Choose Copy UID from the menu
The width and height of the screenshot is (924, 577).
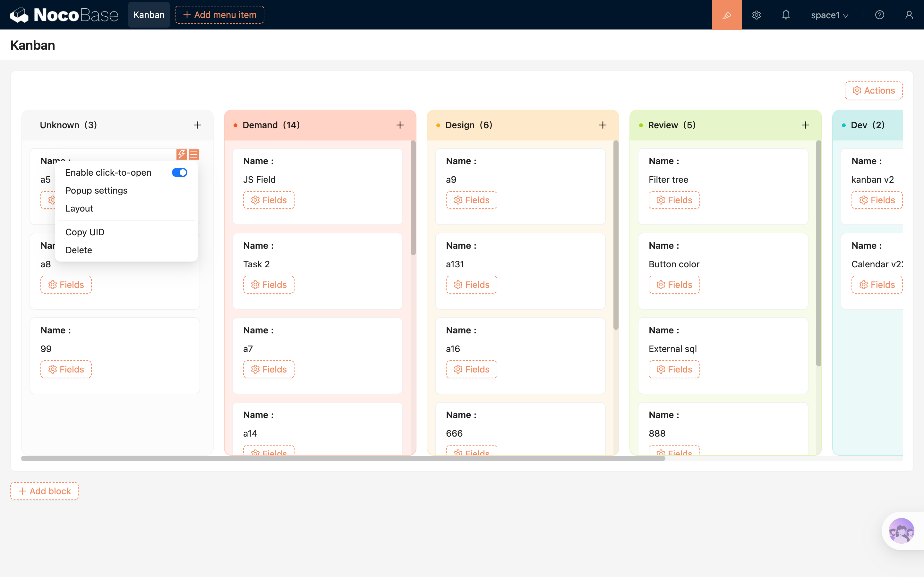[x=85, y=232]
